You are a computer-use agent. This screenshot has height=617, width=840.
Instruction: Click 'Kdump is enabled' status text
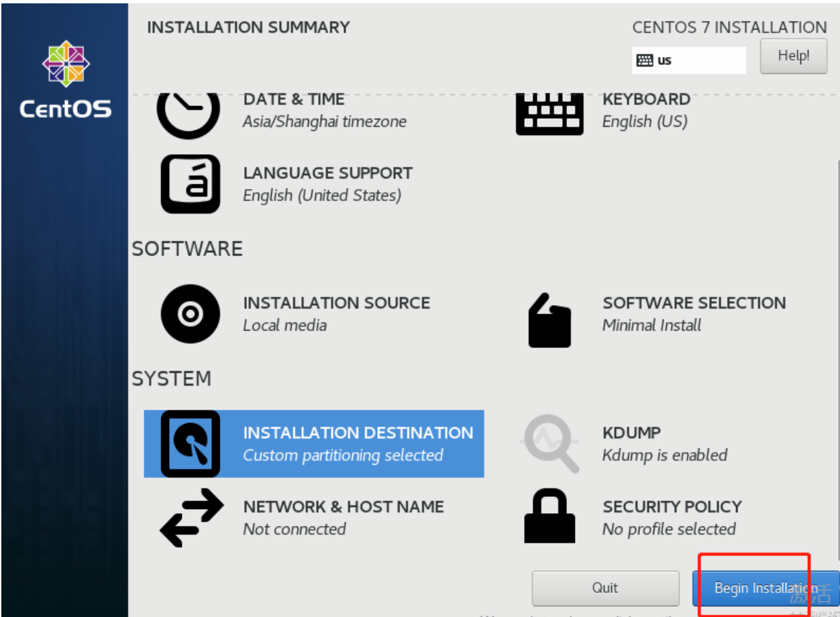coord(664,455)
